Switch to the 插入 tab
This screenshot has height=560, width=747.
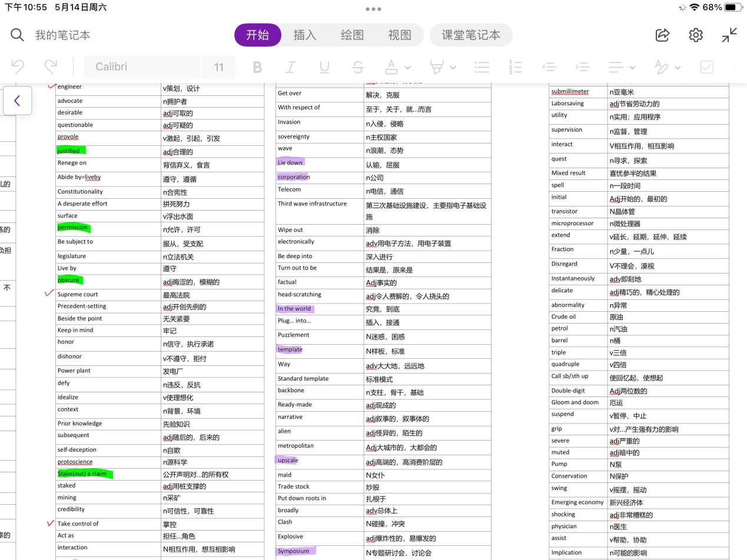coord(305,35)
